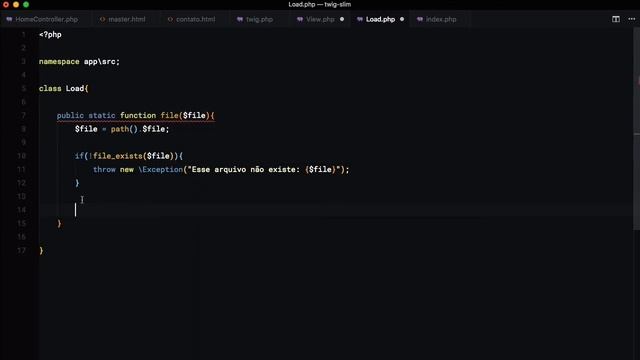Click the '$file = path().$file;' line

point(122,129)
